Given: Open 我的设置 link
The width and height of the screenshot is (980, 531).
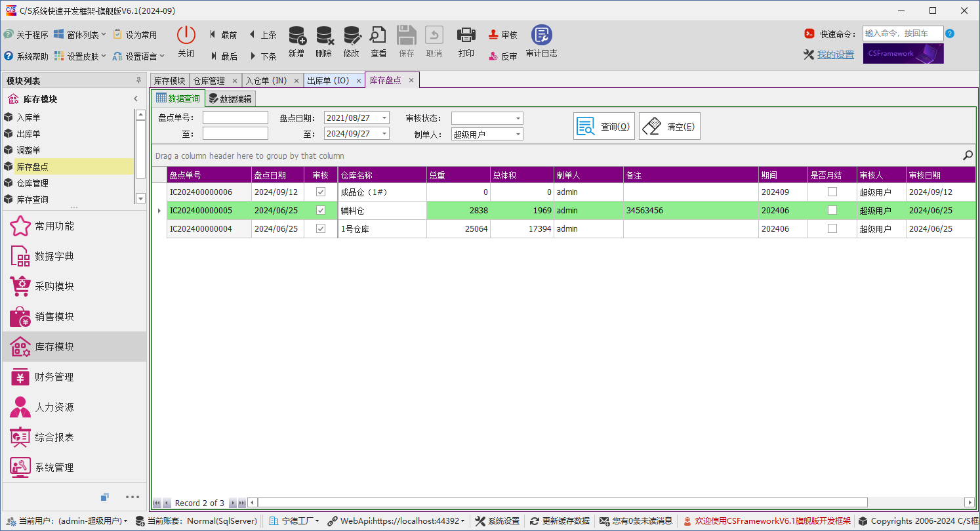Looking at the screenshot, I should click(836, 55).
